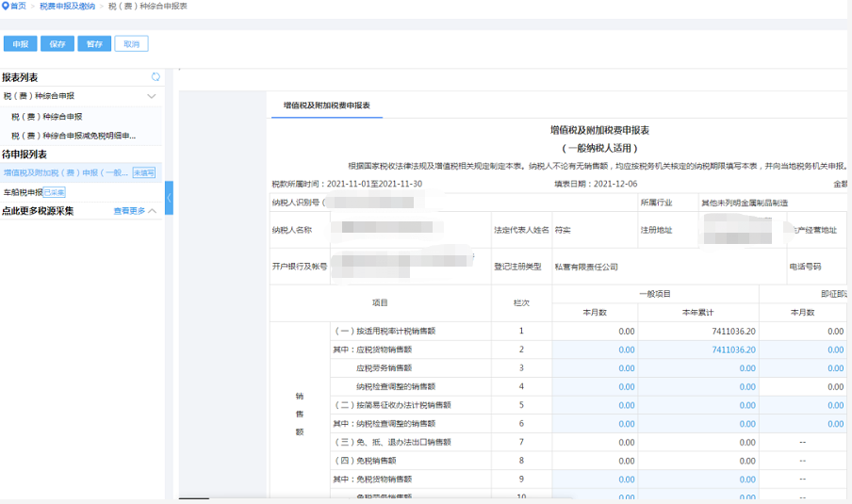The height and width of the screenshot is (504, 852).
Task: Go to 税费申报及缴纳 breadcrumb link
Action: 67,6
